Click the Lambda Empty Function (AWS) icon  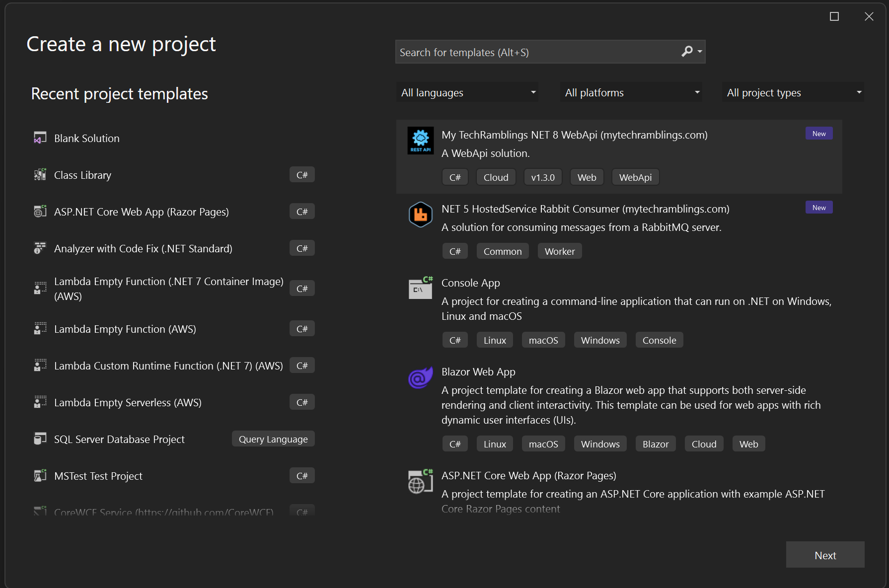point(40,329)
